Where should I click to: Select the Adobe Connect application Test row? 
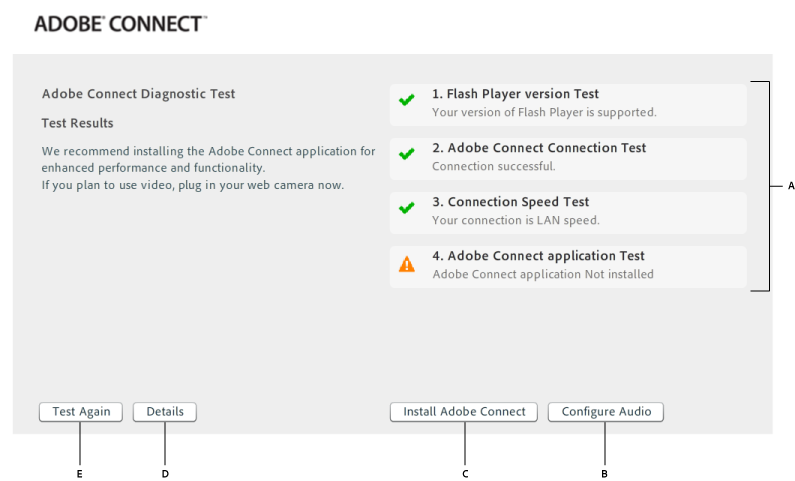pyautogui.click(x=568, y=267)
